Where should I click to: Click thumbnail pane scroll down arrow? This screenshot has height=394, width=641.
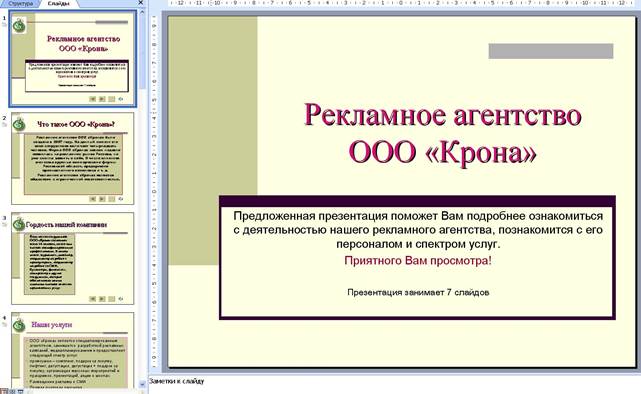pyautogui.click(x=142, y=384)
